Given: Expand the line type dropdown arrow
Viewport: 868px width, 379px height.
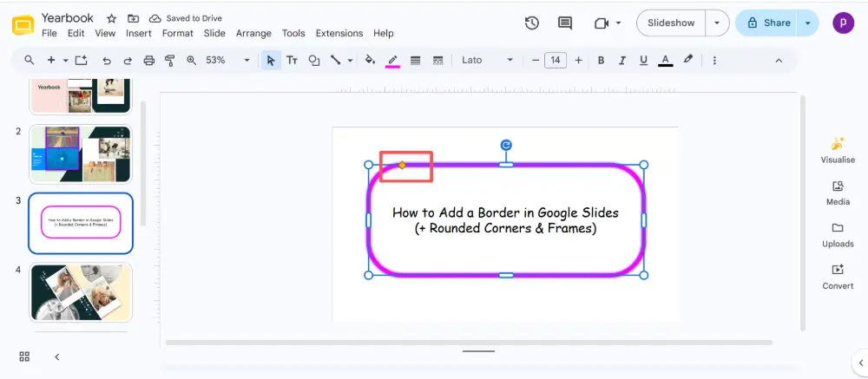Looking at the screenshot, I should click(x=350, y=61).
